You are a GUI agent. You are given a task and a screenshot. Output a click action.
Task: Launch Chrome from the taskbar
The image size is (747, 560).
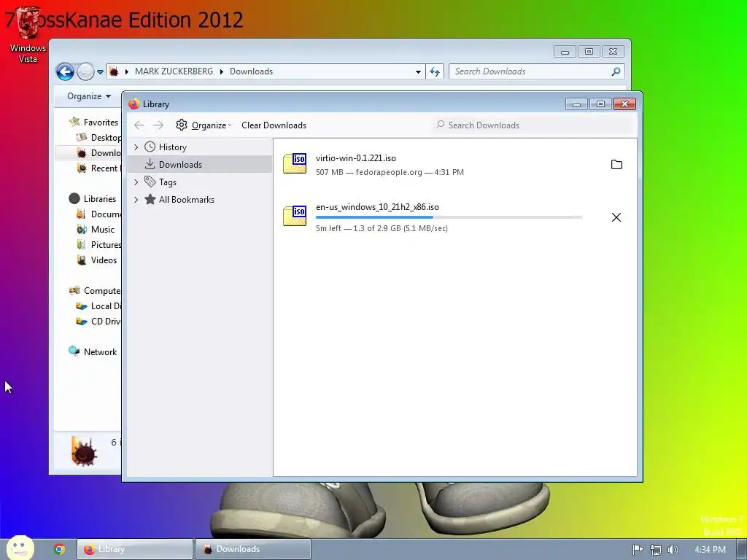[x=59, y=549]
